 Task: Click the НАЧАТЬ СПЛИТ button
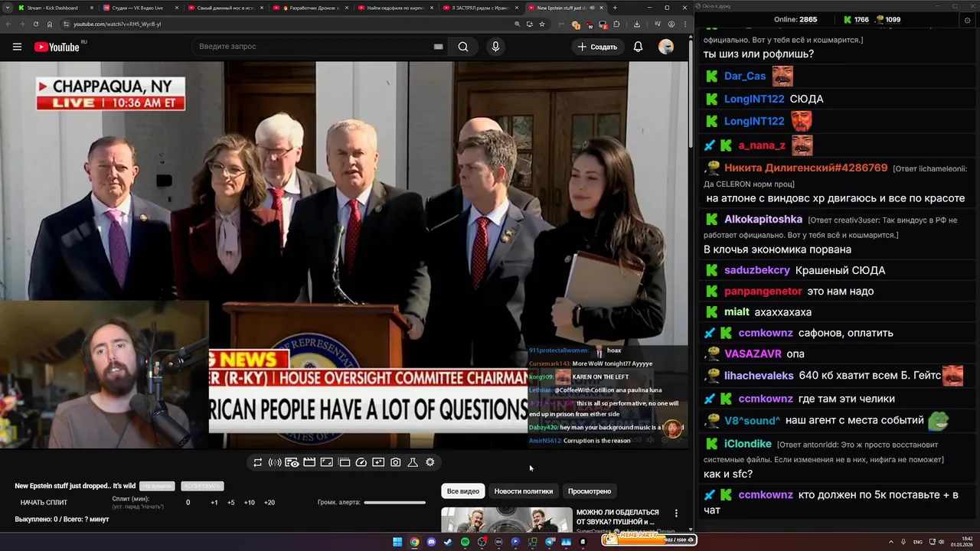(x=44, y=503)
